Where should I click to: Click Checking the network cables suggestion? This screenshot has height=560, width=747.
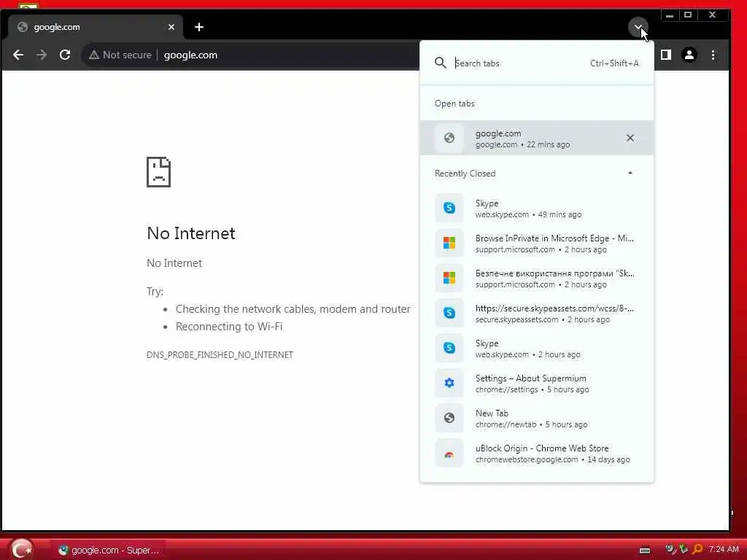[x=293, y=309]
